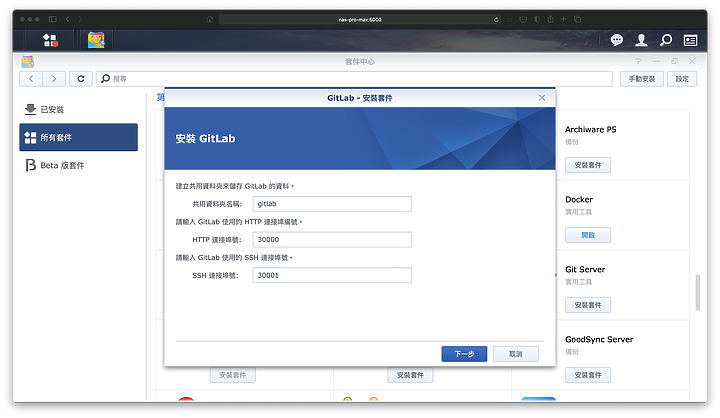Select 已安裝 in the sidebar
This screenshot has width=720, height=418.
click(x=79, y=109)
